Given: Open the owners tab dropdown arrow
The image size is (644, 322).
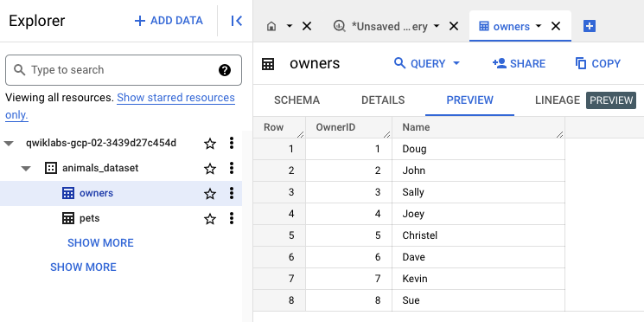Looking at the screenshot, I should coord(539,26).
